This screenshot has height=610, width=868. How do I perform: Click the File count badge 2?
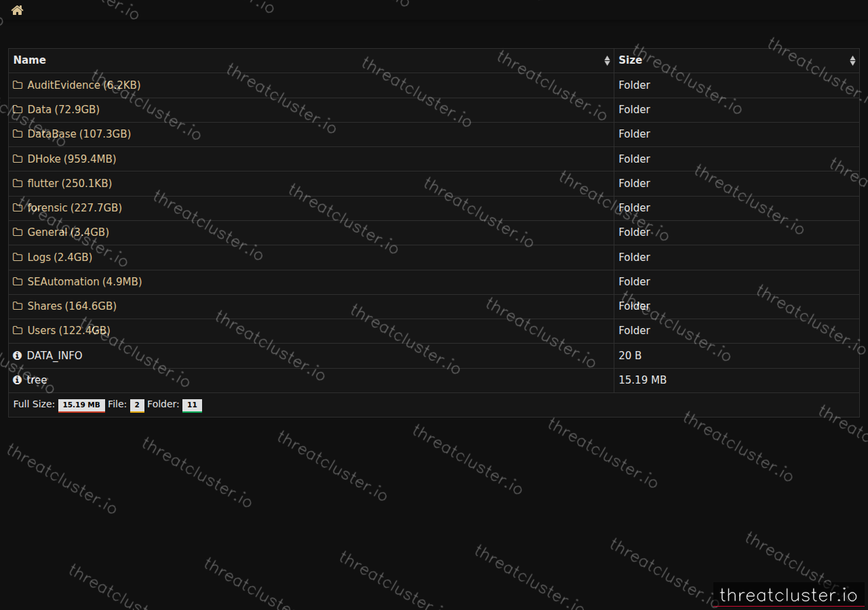(x=137, y=405)
